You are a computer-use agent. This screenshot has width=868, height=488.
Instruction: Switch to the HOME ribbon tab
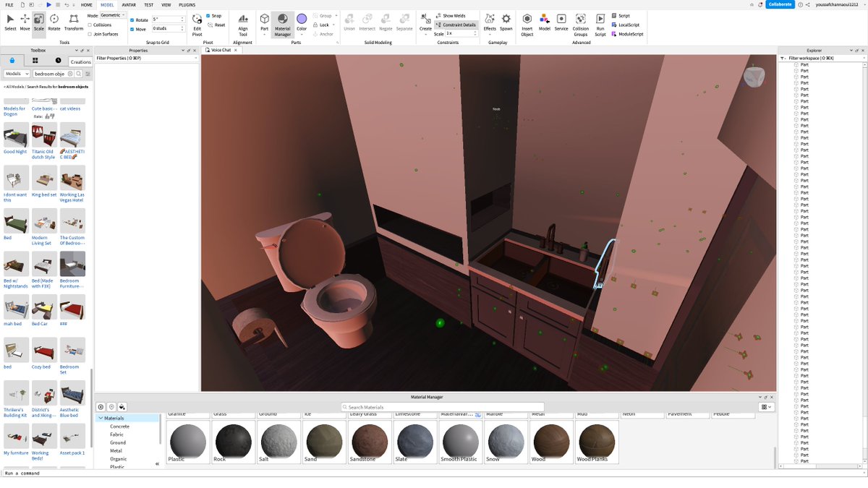pos(87,4)
